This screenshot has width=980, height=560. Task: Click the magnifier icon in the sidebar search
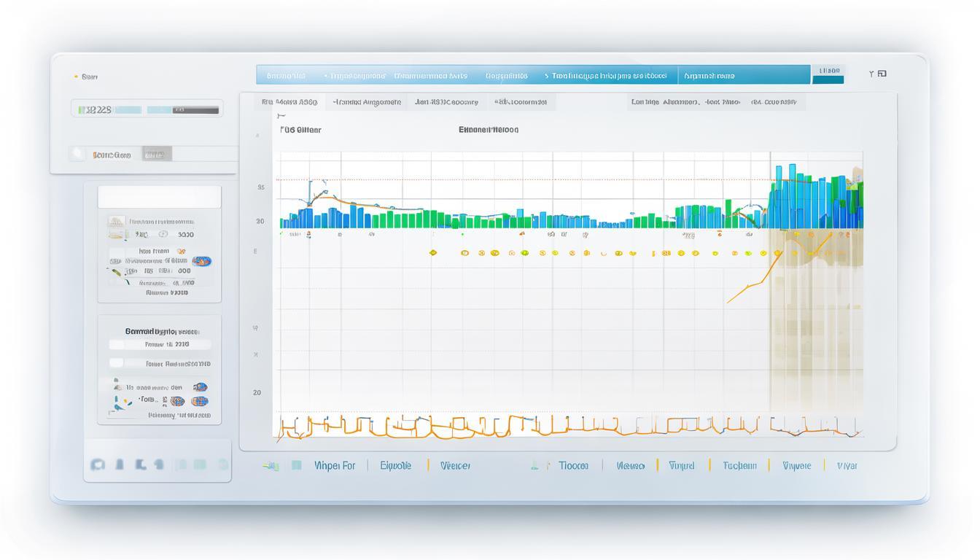click(77, 154)
